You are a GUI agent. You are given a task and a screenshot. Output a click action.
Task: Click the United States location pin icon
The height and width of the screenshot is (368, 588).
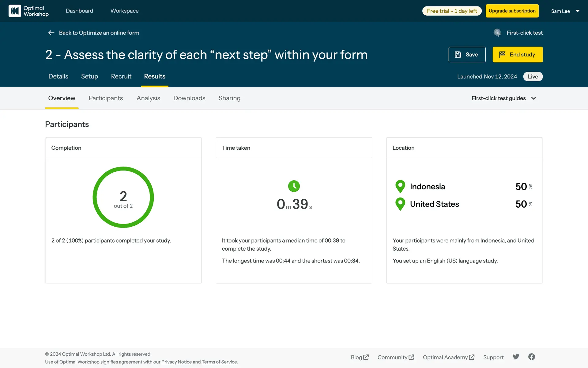coord(400,204)
